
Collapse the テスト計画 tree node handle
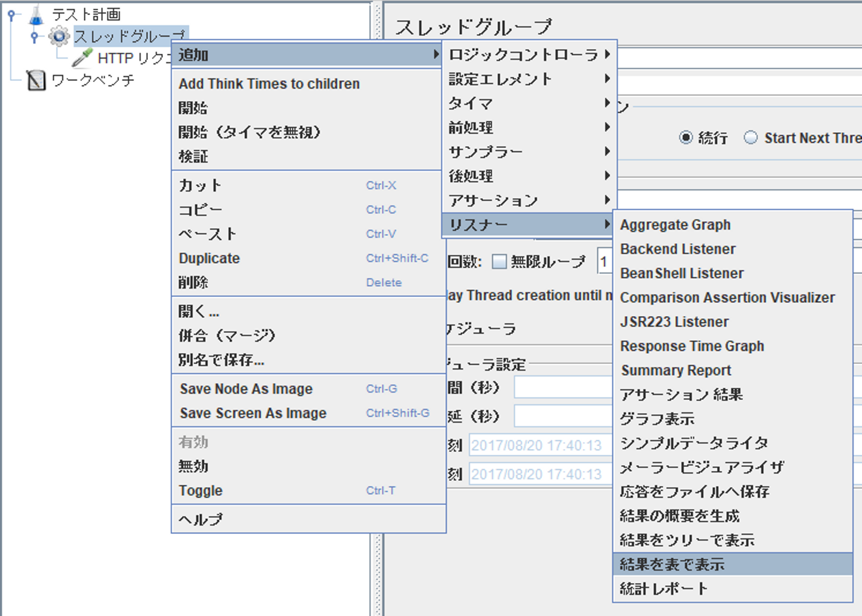11,14
